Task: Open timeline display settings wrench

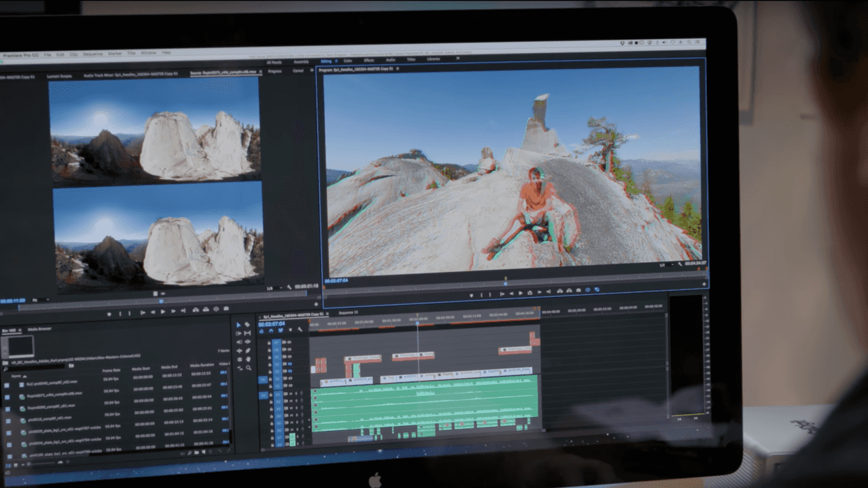Action: [x=300, y=329]
